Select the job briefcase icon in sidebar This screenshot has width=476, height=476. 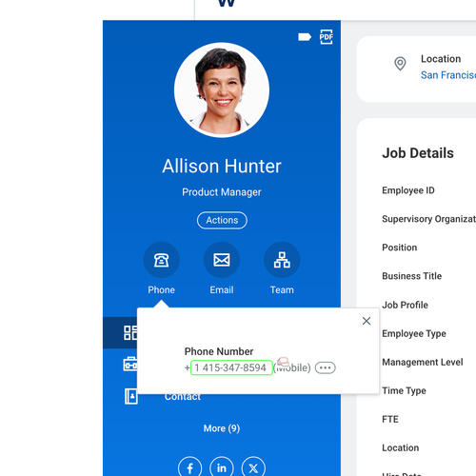tap(130, 364)
